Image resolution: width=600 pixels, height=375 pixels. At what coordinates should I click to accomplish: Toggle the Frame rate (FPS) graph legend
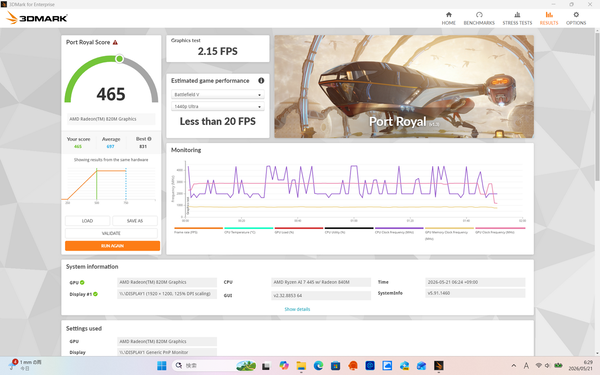point(198,230)
